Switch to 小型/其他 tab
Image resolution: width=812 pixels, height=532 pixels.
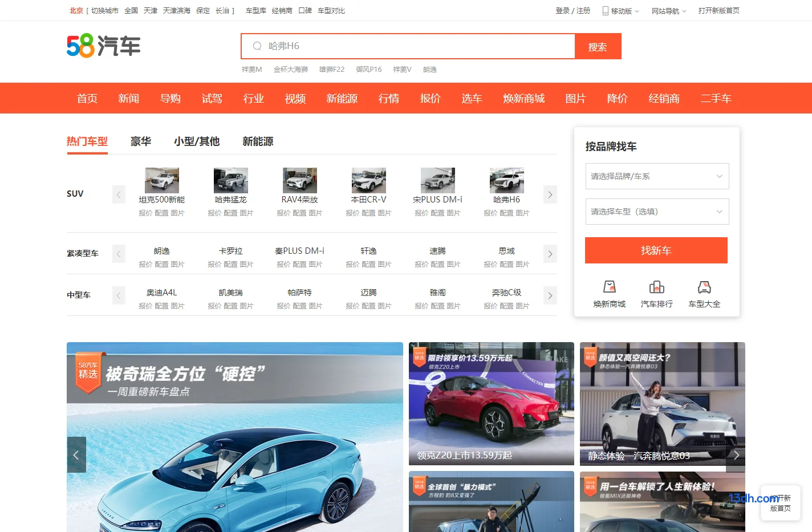point(197,141)
